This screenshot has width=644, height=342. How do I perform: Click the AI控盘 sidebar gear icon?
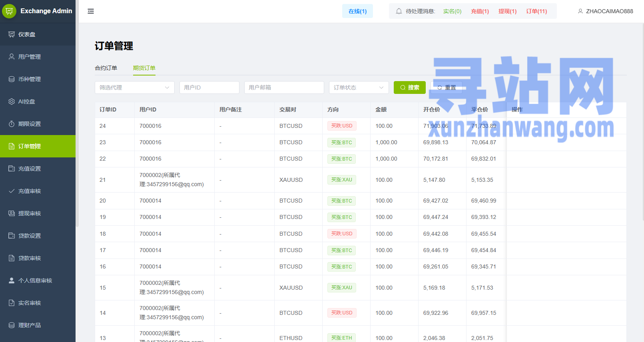[x=12, y=101]
